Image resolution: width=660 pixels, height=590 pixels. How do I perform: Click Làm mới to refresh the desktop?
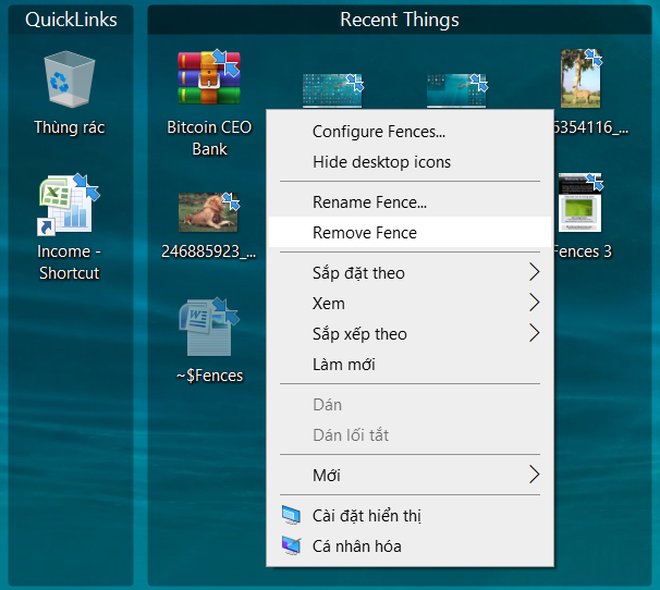(343, 364)
